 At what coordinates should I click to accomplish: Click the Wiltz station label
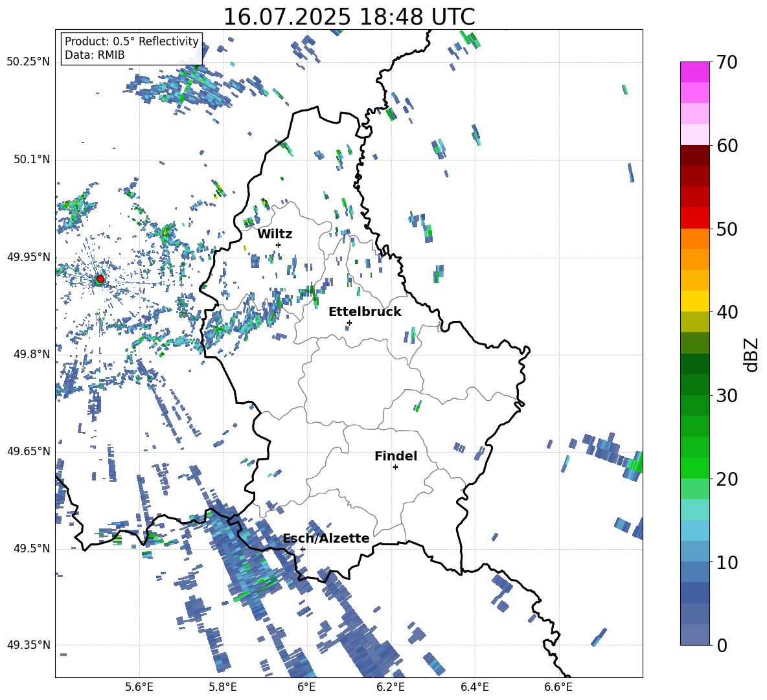(275, 234)
